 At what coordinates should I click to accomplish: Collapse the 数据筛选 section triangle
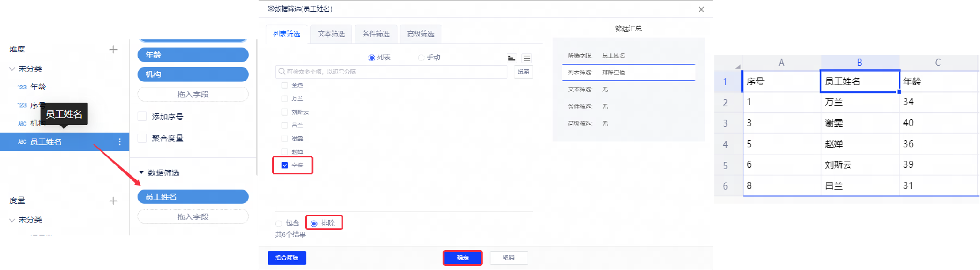(x=141, y=173)
